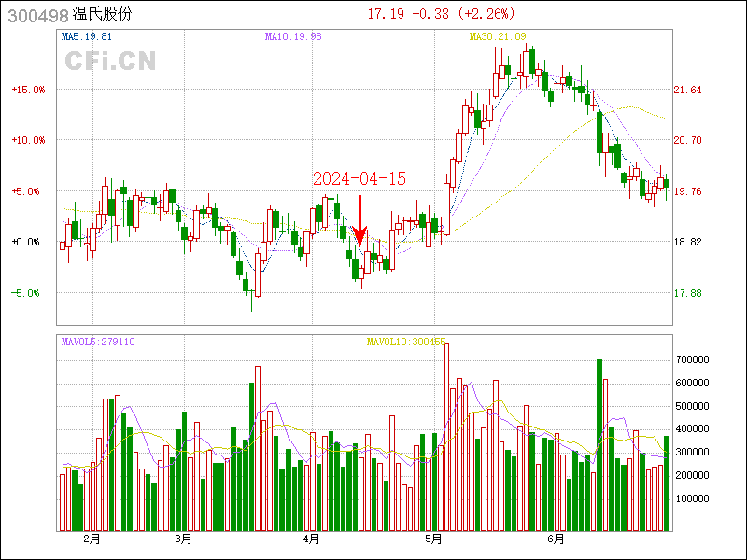
Task: Click the tallest green volume bar in June
Action: pos(599,445)
